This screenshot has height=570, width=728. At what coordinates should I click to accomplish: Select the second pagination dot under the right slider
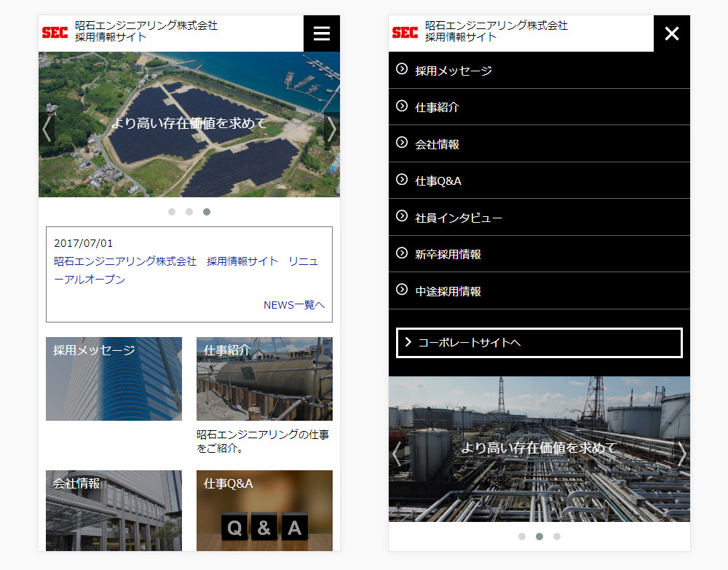[539, 537]
